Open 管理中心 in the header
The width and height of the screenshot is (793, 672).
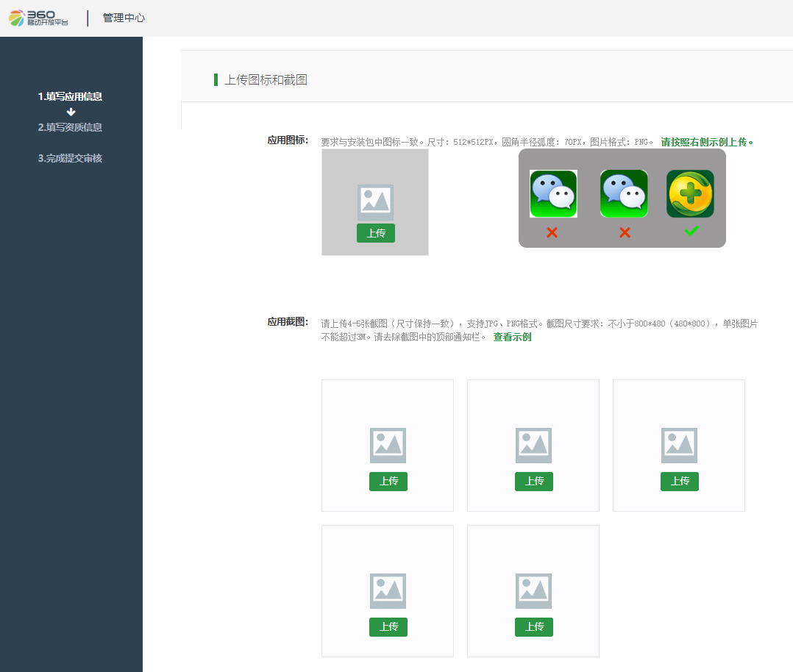point(124,18)
